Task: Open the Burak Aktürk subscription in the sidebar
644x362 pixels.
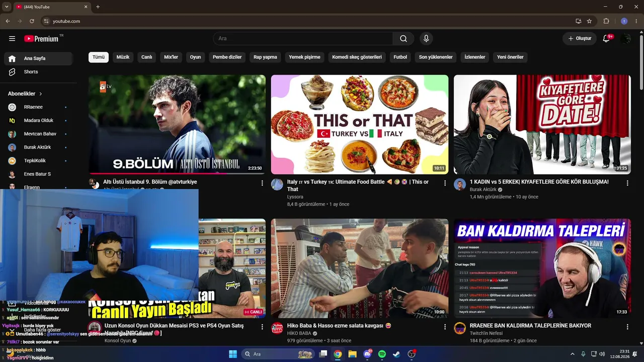Action: (38, 147)
